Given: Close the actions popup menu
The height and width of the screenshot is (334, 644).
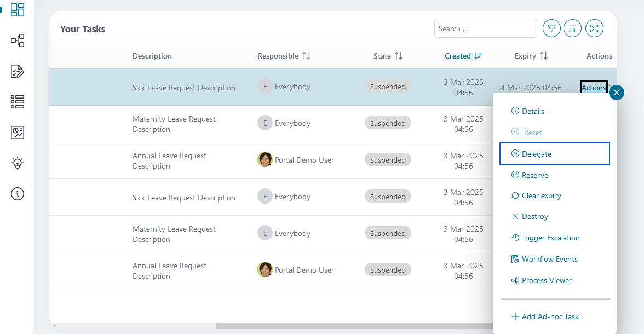Looking at the screenshot, I should click(617, 93).
